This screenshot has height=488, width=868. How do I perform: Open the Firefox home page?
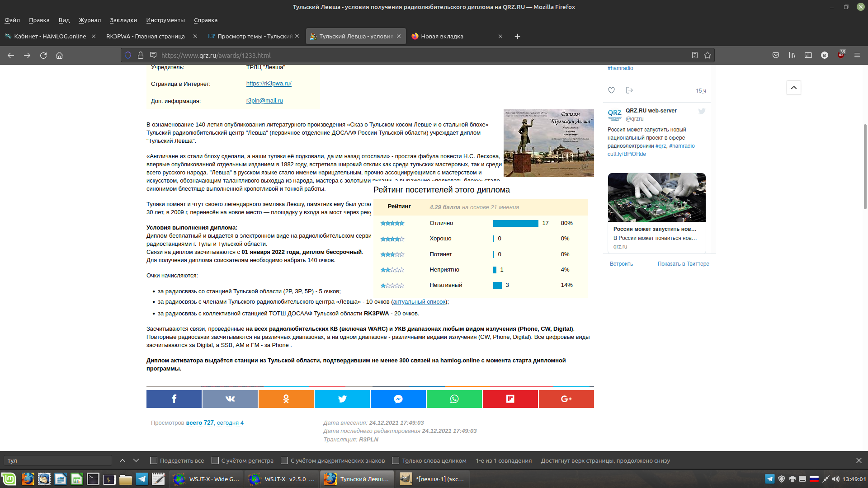pyautogui.click(x=59, y=55)
